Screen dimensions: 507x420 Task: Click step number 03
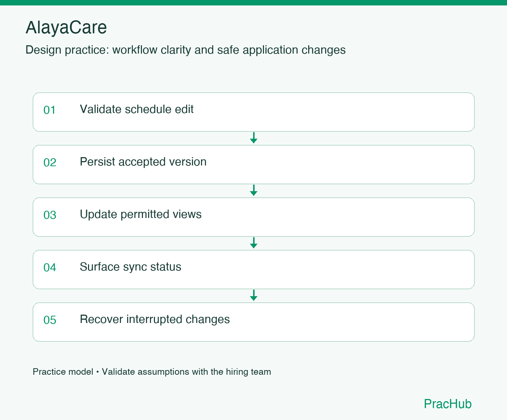50,215
